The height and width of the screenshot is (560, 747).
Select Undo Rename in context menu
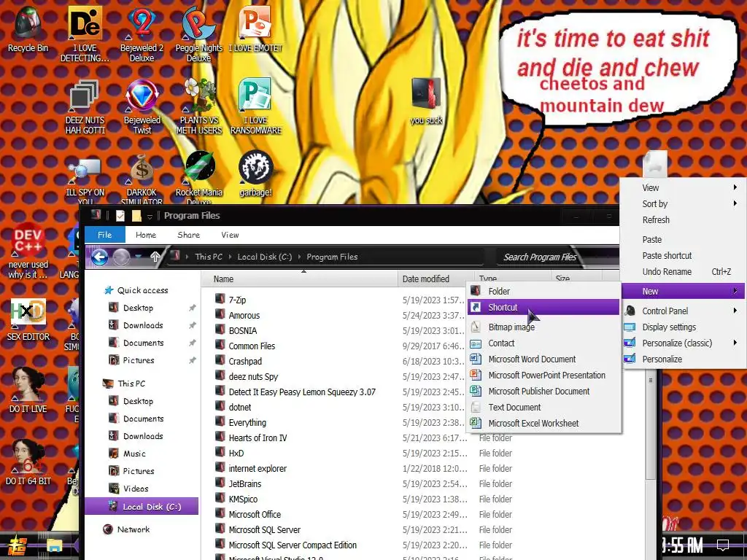pyautogui.click(x=684, y=271)
